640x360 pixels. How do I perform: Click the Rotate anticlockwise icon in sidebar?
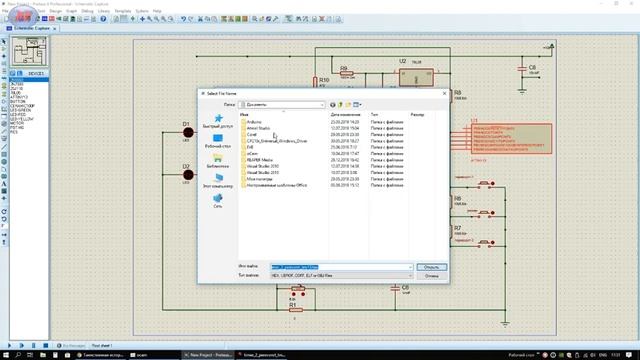[x=4, y=219]
